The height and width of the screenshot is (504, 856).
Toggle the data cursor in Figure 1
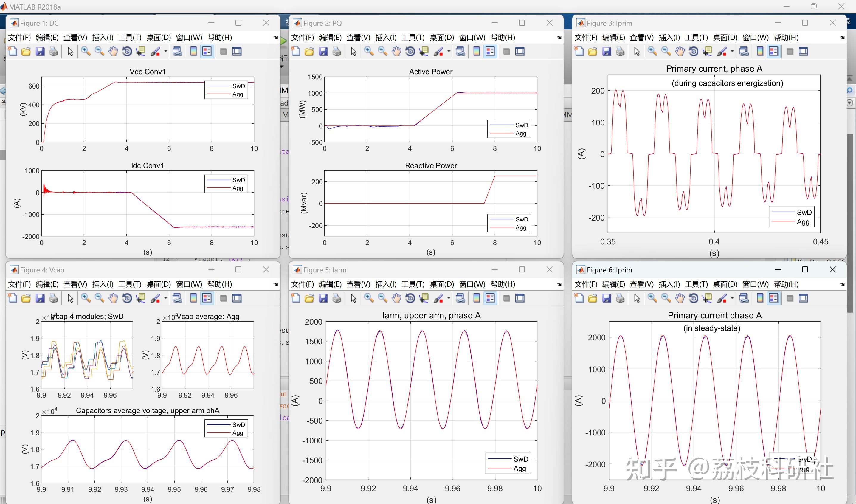click(141, 51)
